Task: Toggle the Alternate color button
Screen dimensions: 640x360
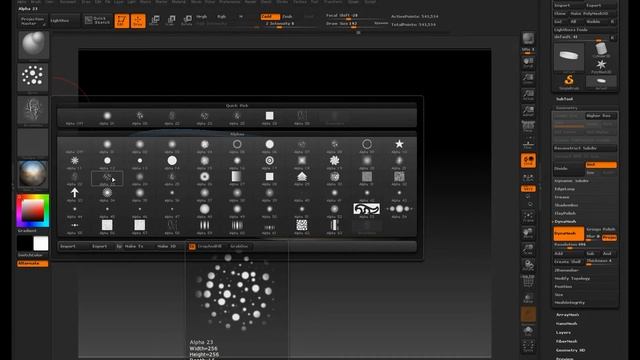Action: (x=32, y=264)
